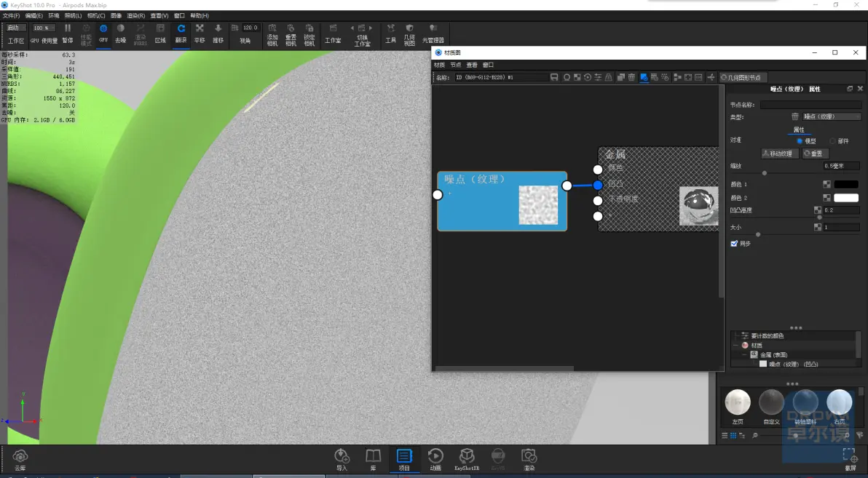This screenshot has height=478, width=868.
Task: Click the 添加相机 add camera icon
Action: click(x=272, y=34)
